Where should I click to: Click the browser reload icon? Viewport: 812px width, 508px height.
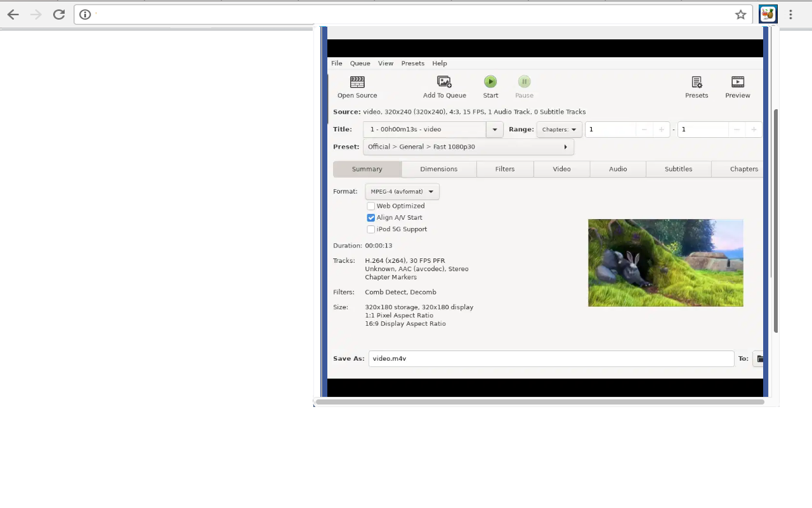coord(59,15)
